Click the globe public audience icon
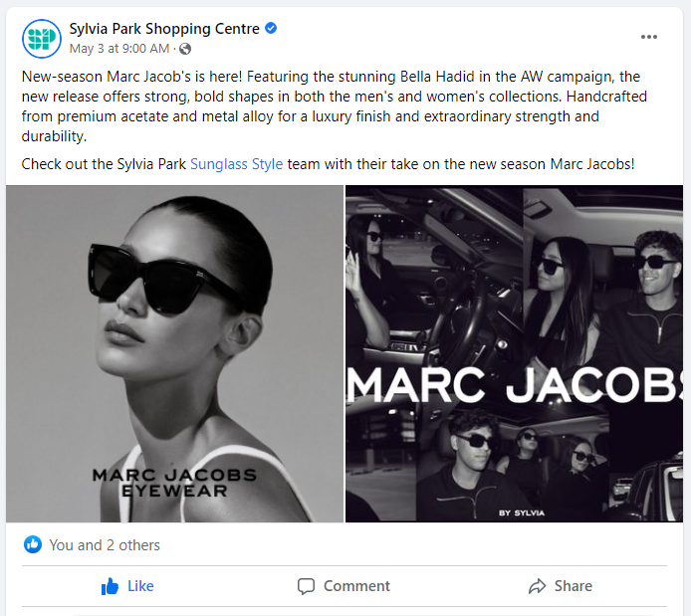The height and width of the screenshot is (616, 691). point(185,49)
